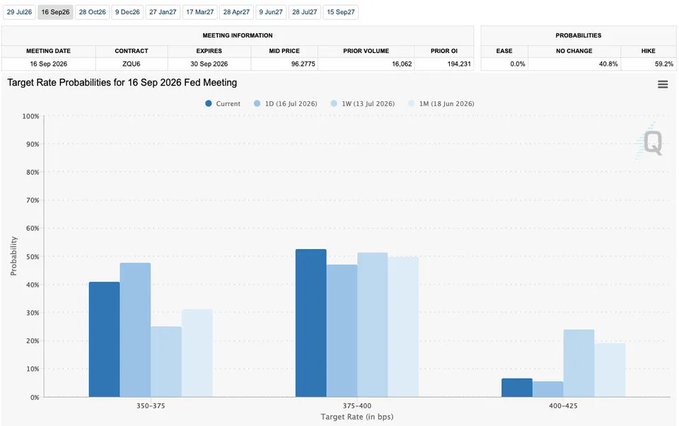The image size is (679, 426).
Task: Click the PRIOR VOLUME column header
Action: pos(366,51)
